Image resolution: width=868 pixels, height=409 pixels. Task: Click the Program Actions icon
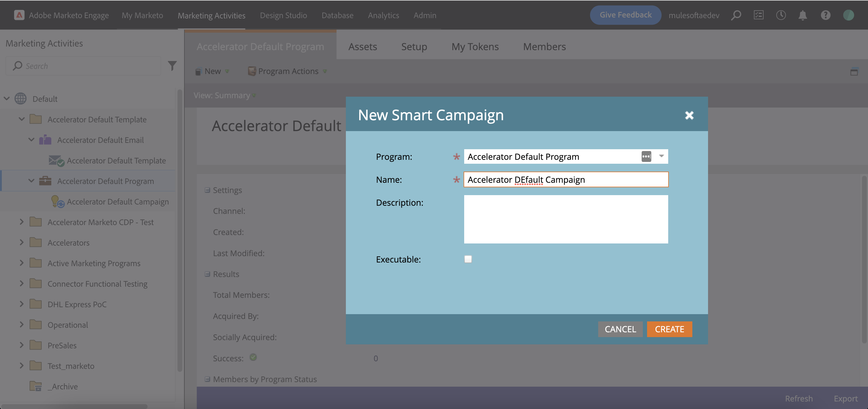coord(252,71)
